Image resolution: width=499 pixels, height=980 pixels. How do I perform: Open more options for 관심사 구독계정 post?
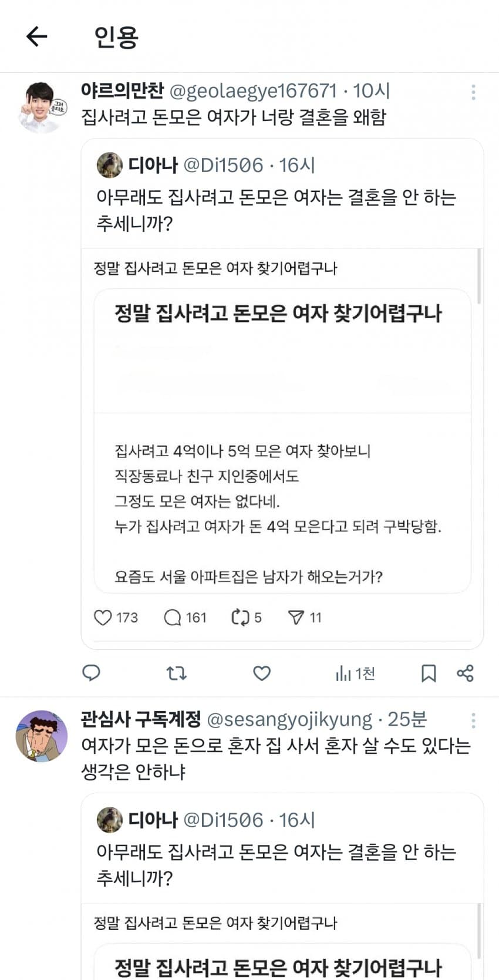click(473, 720)
